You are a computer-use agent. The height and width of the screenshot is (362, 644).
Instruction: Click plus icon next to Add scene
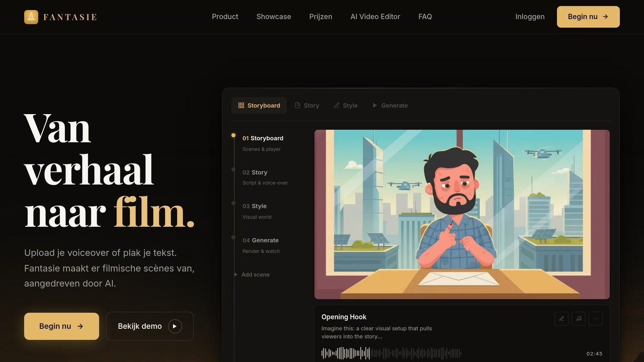click(235, 275)
